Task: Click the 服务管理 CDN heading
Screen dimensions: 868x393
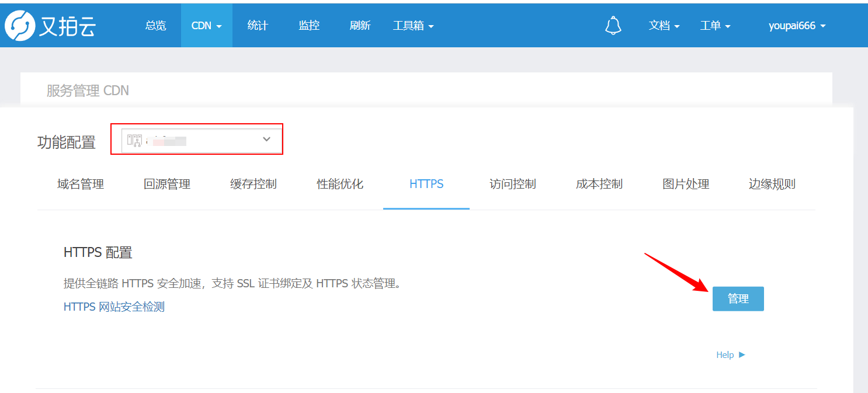Action: pos(88,91)
